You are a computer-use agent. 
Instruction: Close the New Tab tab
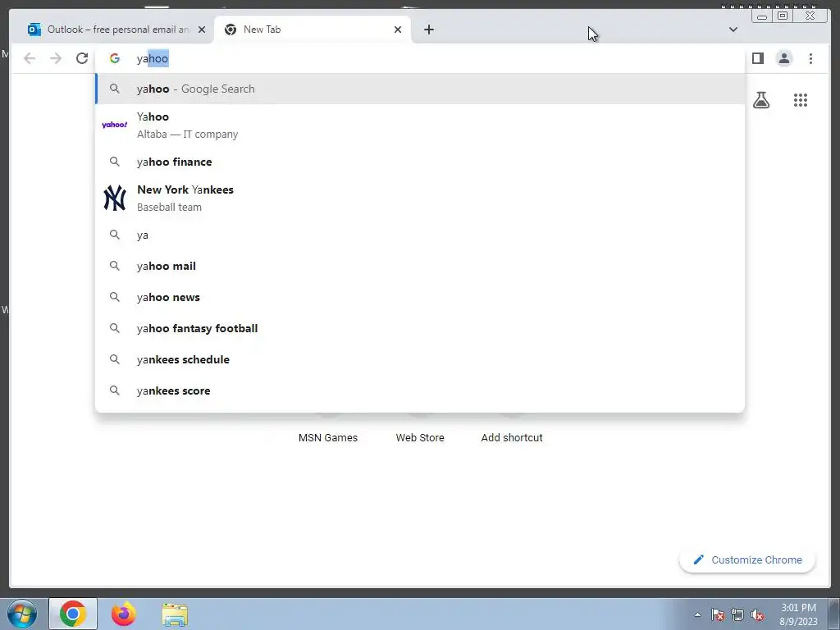[398, 30]
